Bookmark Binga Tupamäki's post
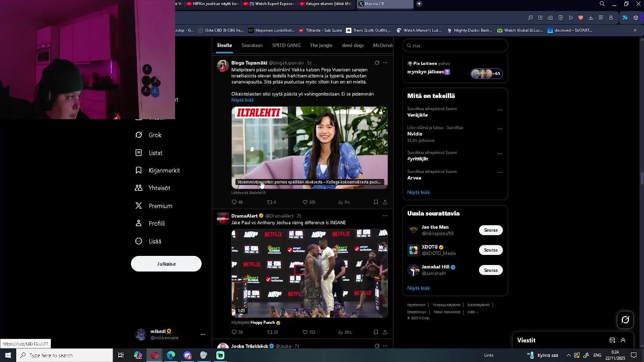The image size is (644, 362). tap(376, 202)
